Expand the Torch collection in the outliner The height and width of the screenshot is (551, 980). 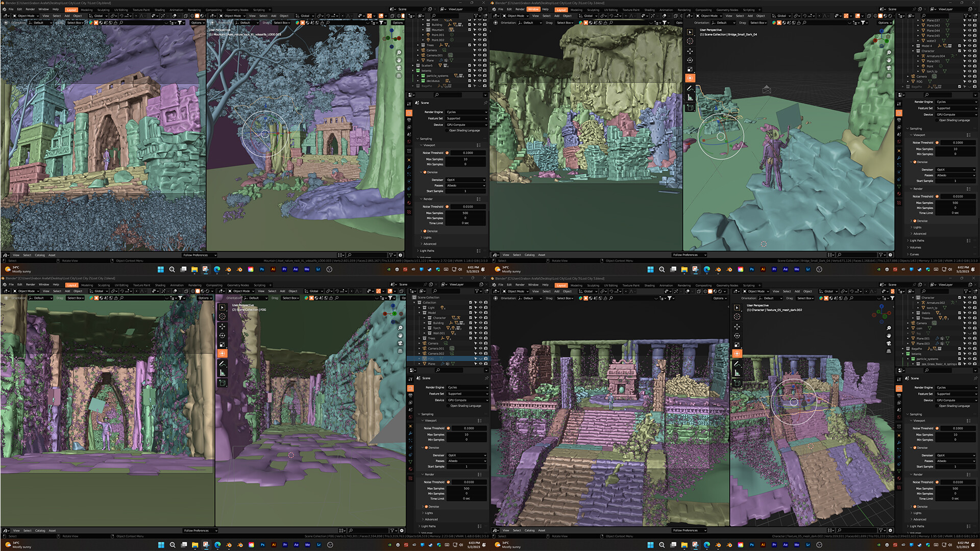(424, 328)
